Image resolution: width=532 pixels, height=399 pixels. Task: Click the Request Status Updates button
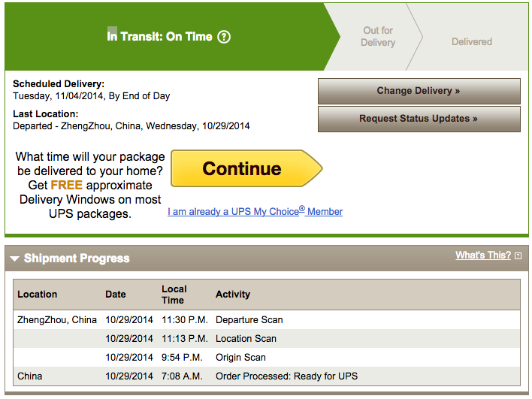coord(419,119)
